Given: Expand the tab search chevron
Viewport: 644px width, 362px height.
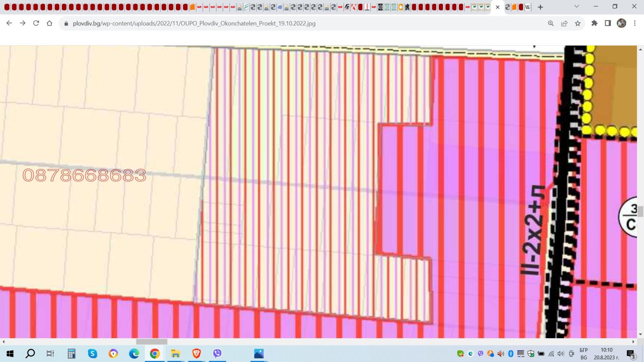Looking at the screenshot, I should [x=576, y=6].
